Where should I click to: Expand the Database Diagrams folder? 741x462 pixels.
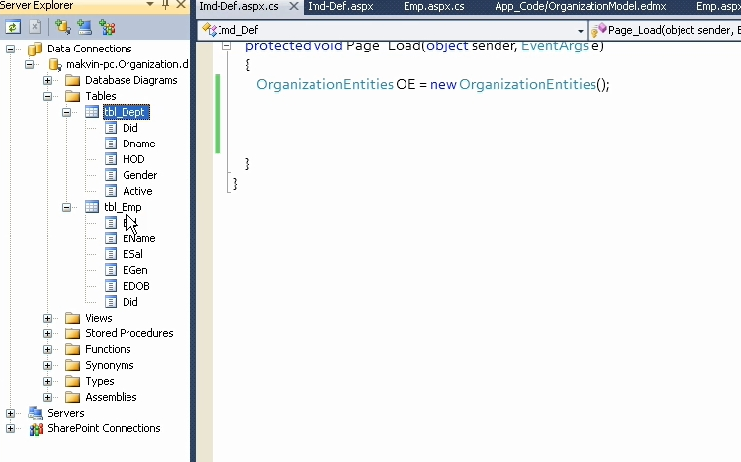(48, 81)
